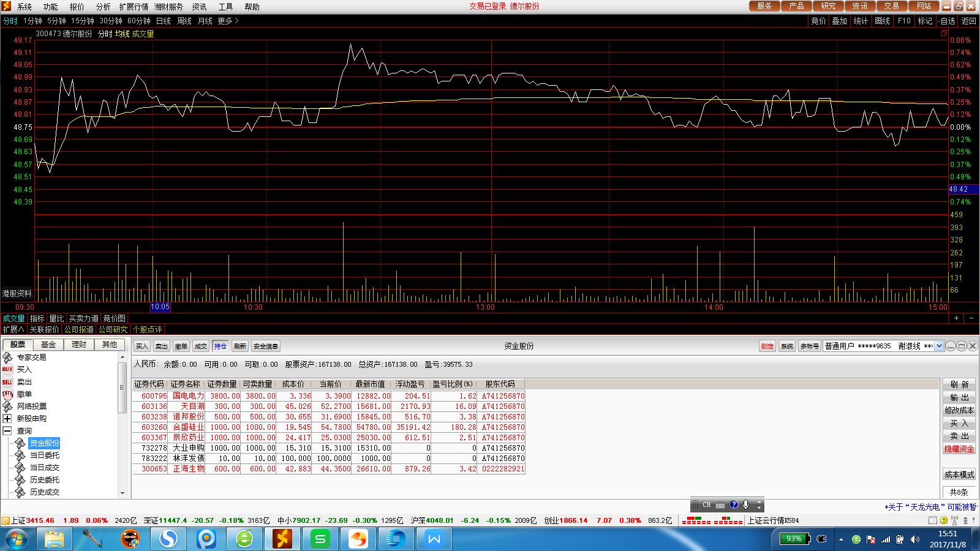
Task: Click the 盈亏比例(%) column header
Action: (453, 384)
